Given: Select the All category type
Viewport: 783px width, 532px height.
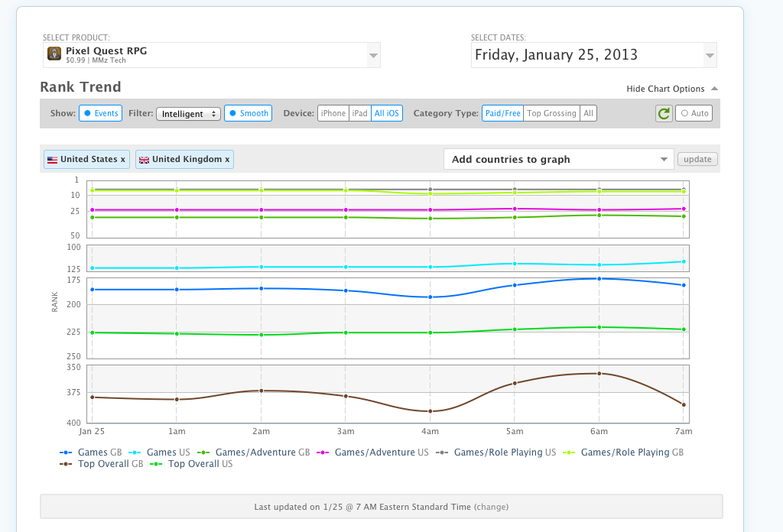Looking at the screenshot, I should point(588,113).
